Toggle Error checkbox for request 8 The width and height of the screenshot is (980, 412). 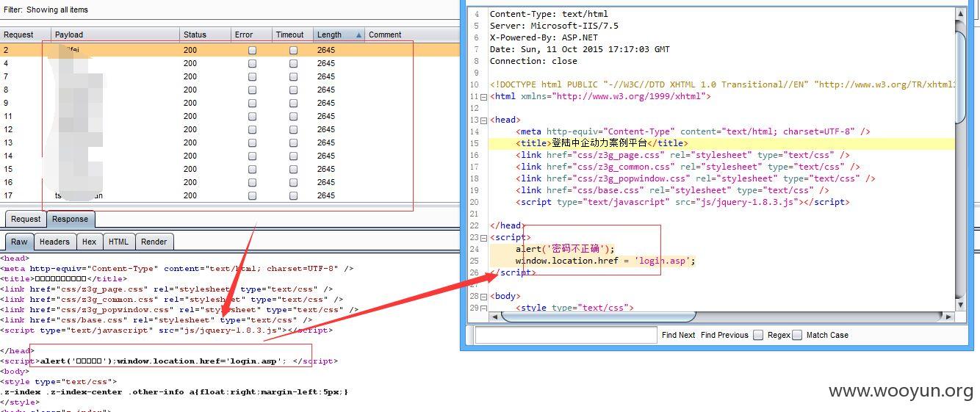click(x=253, y=90)
